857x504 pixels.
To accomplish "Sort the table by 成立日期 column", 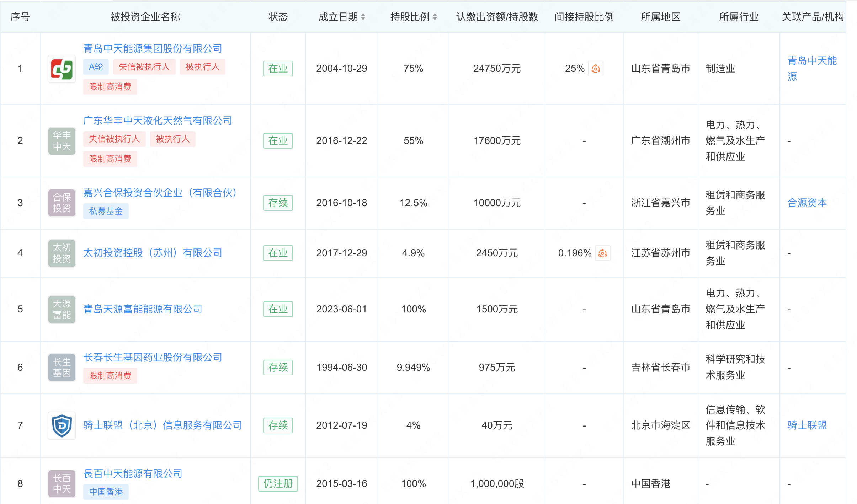I will point(363,17).
